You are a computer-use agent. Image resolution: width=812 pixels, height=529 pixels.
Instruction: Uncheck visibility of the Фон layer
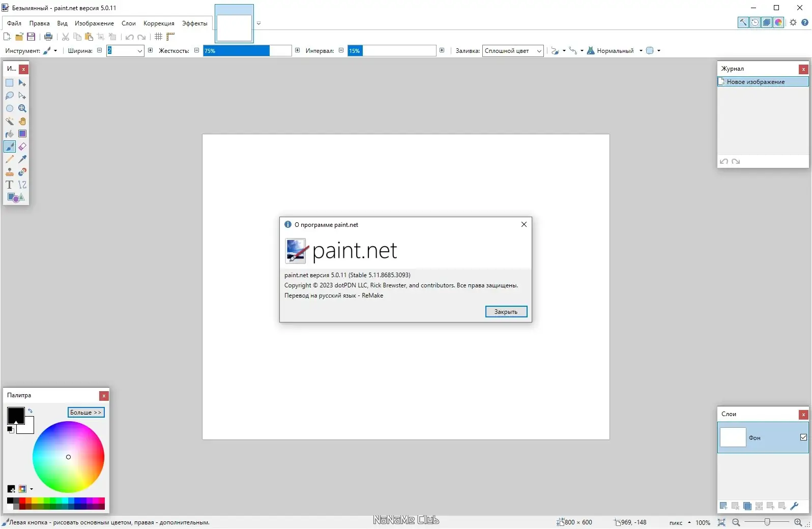pos(803,437)
